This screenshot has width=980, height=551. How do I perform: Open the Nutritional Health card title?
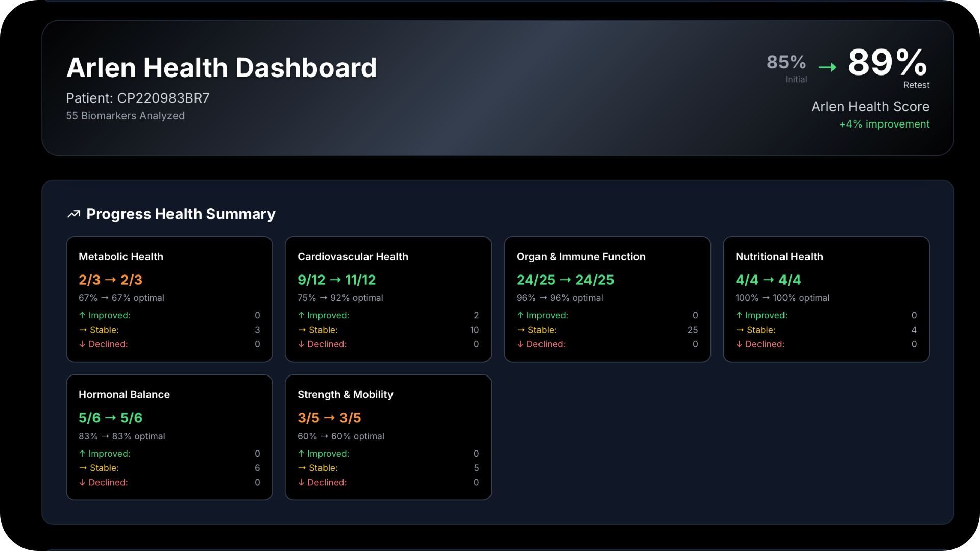coord(779,257)
